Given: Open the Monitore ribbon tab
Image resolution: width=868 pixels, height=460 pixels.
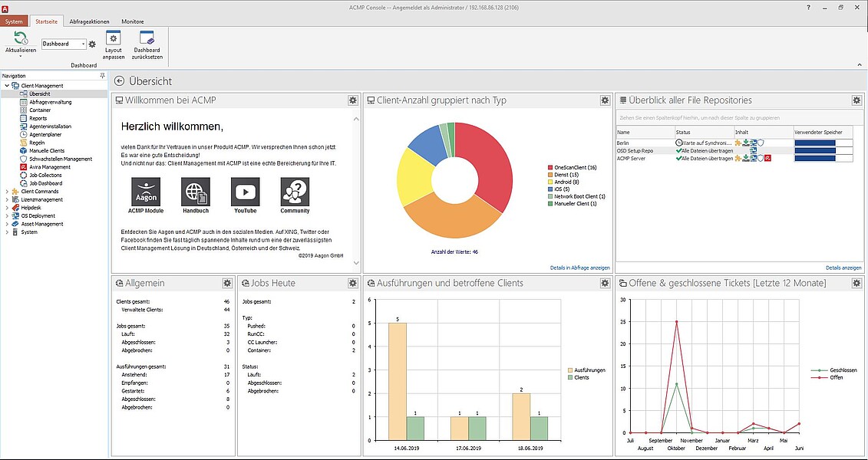Looking at the screenshot, I should point(133,21).
